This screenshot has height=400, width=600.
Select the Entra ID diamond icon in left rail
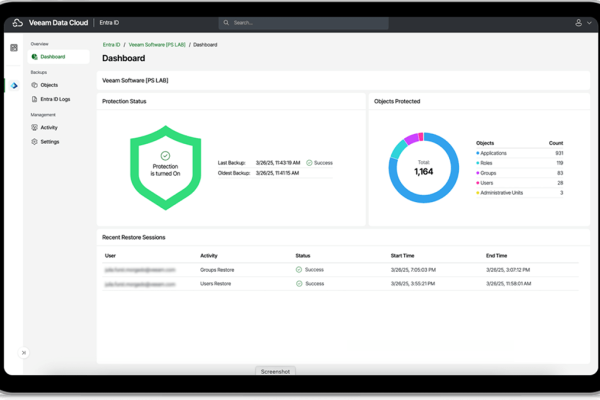coord(14,85)
